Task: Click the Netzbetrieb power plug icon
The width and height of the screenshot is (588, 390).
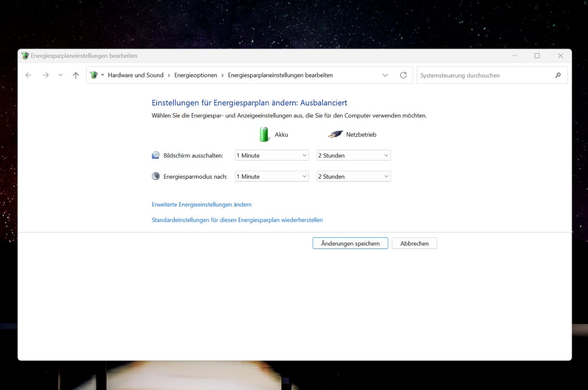Action: [335, 134]
